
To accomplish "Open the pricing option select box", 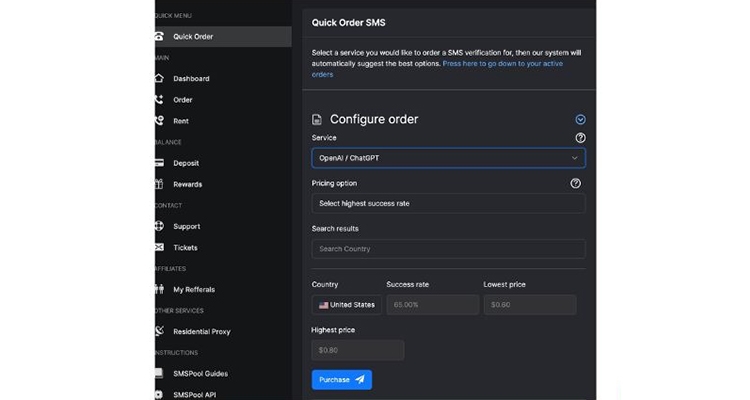I will point(448,203).
